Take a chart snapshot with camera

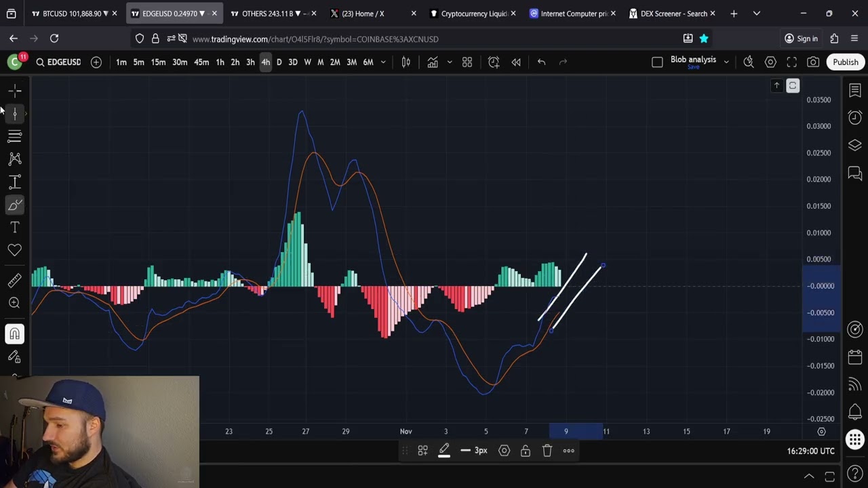813,62
